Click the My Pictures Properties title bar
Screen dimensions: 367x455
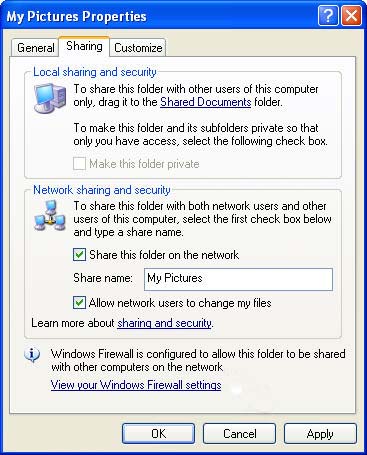coord(160,16)
